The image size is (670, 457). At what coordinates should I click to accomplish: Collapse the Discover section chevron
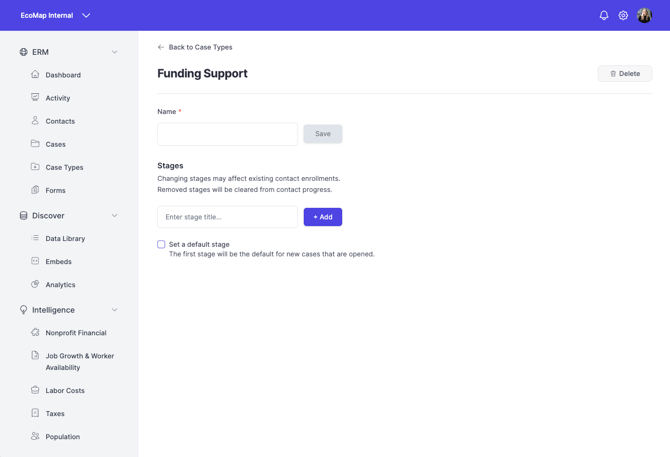point(115,216)
